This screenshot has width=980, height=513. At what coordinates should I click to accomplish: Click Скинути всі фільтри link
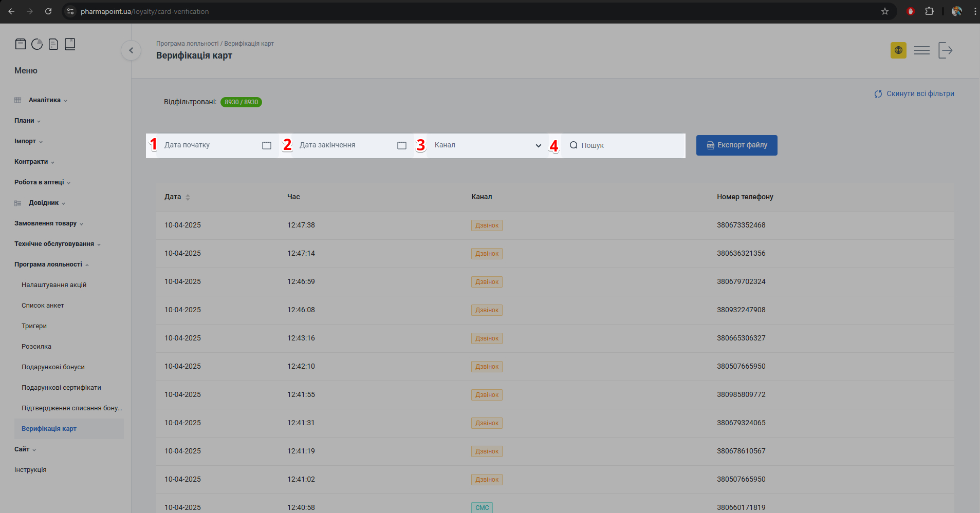[x=914, y=94]
